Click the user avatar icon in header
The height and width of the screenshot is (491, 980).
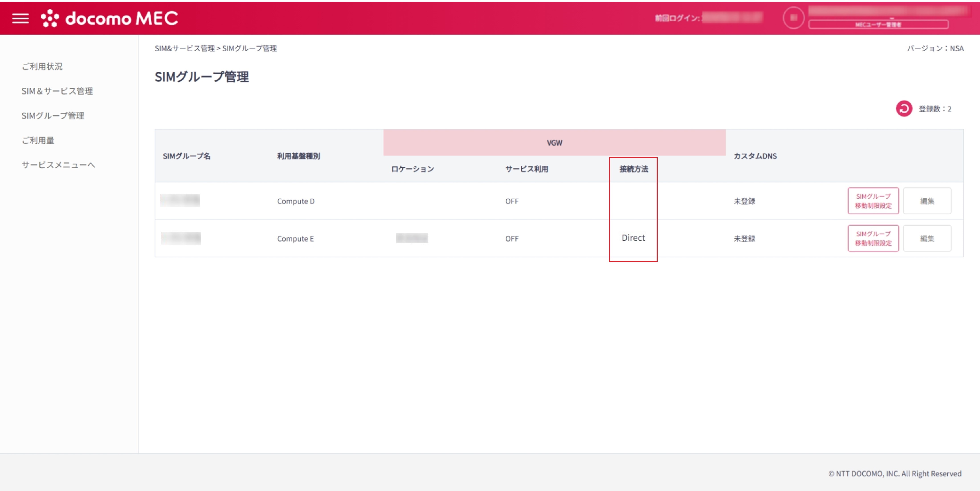point(793,18)
